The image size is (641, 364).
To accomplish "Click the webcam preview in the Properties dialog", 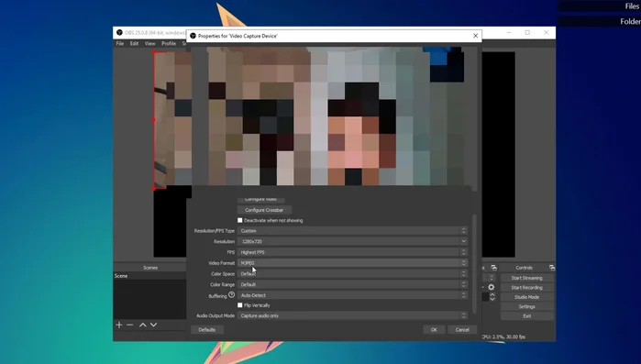I will pos(334,116).
